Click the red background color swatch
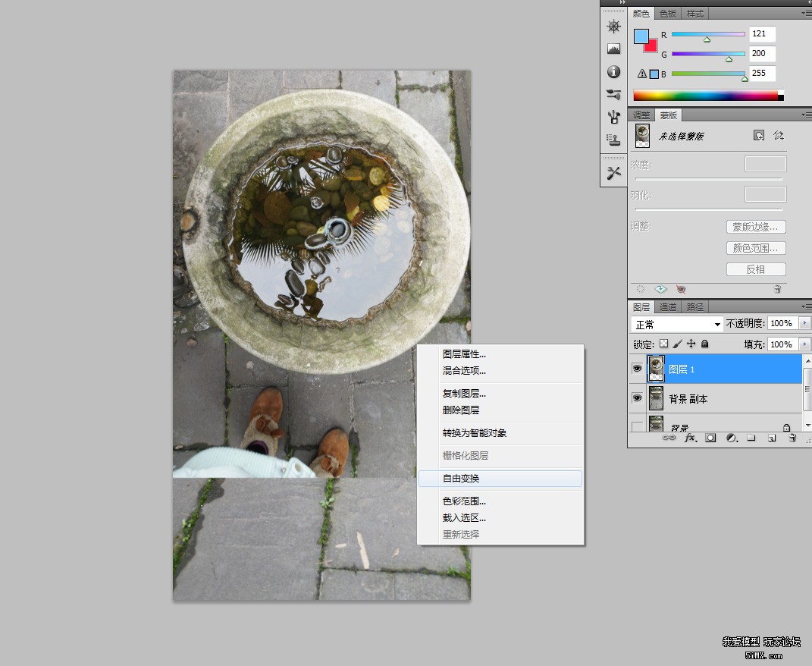Image resolution: width=812 pixels, height=666 pixels. [651, 47]
